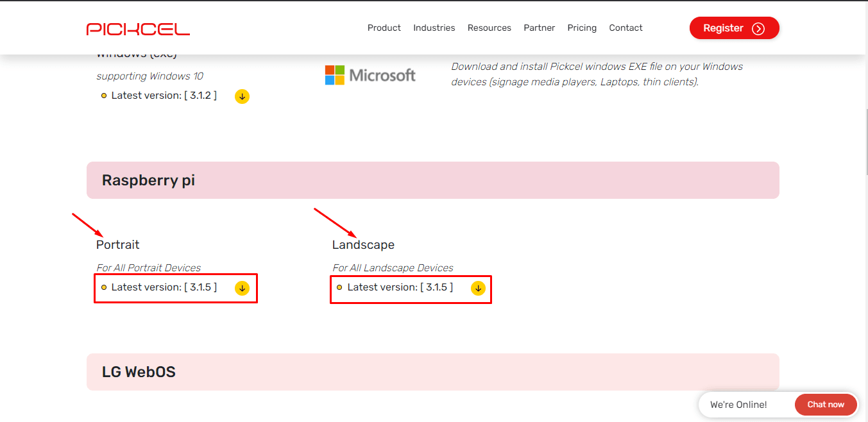Open the Industries dropdown
The height and width of the screenshot is (422, 868).
pyautogui.click(x=434, y=28)
